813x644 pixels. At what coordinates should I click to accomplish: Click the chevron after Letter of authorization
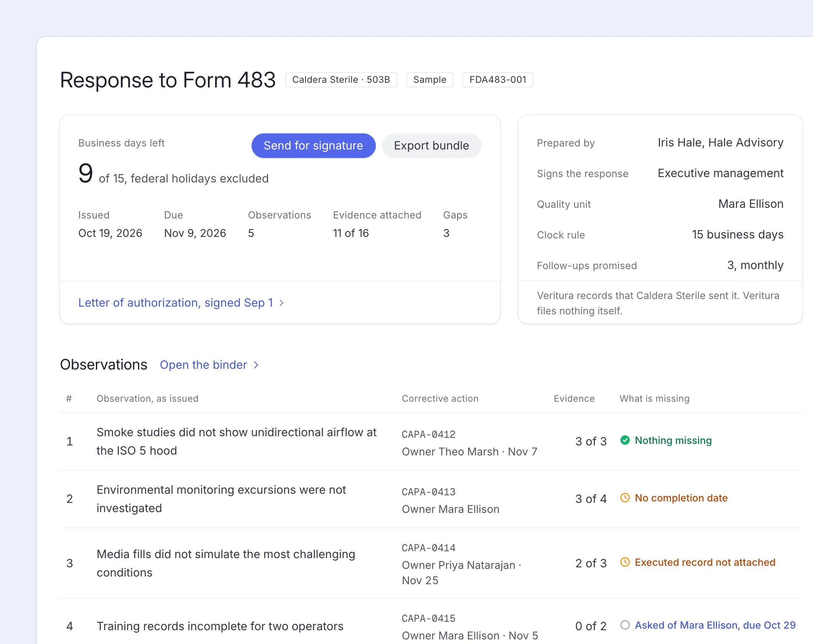pyautogui.click(x=281, y=303)
